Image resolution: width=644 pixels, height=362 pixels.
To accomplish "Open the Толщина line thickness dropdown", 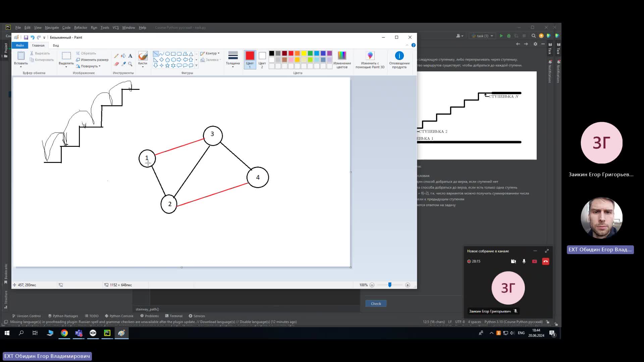I will (233, 60).
